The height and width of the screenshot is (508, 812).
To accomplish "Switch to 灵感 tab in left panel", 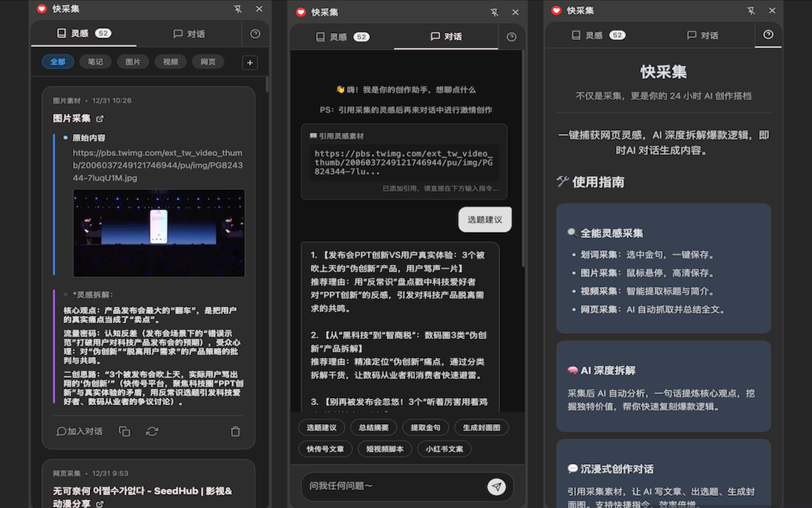I will click(x=84, y=34).
